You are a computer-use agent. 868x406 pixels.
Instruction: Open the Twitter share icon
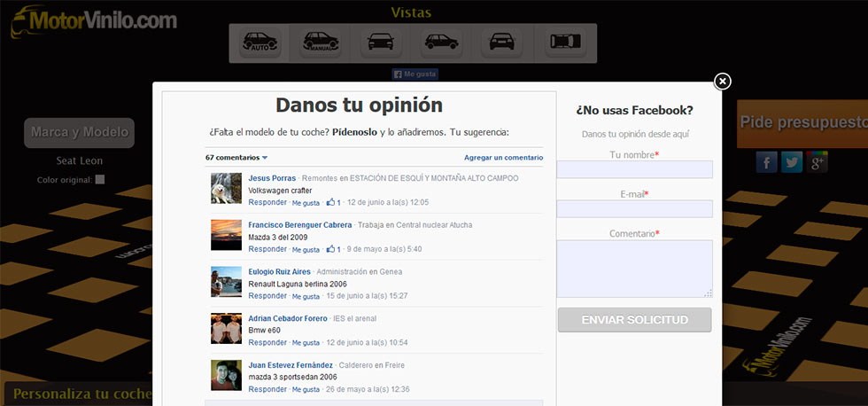[x=792, y=161]
